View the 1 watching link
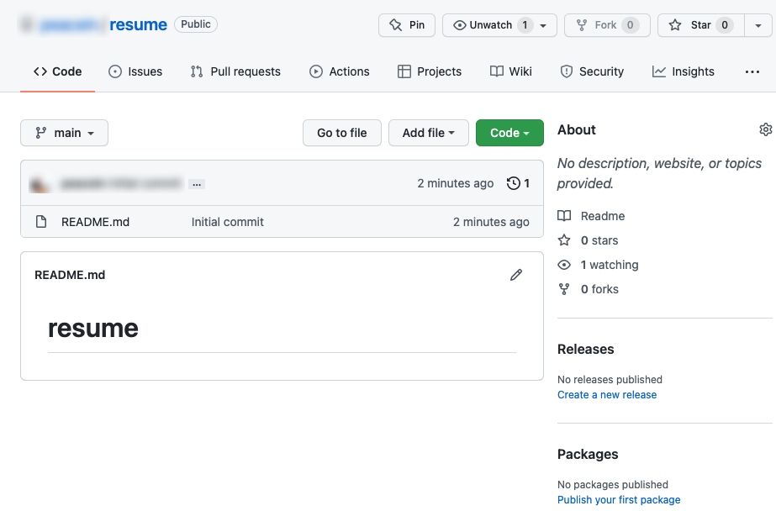The width and height of the screenshot is (776, 532). 610,265
